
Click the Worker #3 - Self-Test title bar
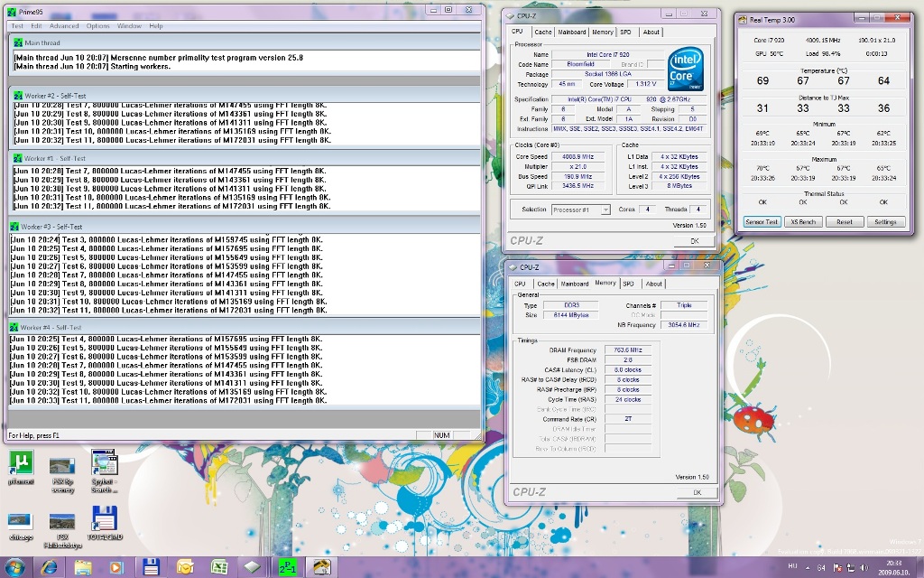(x=244, y=227)
